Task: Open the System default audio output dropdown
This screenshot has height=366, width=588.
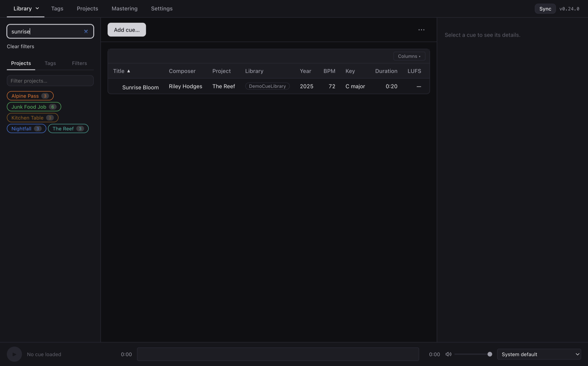Action: 539,354
